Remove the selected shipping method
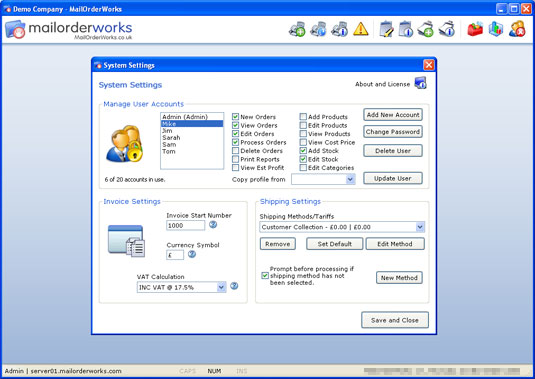535x379 pixels. (x=278, y=244)
